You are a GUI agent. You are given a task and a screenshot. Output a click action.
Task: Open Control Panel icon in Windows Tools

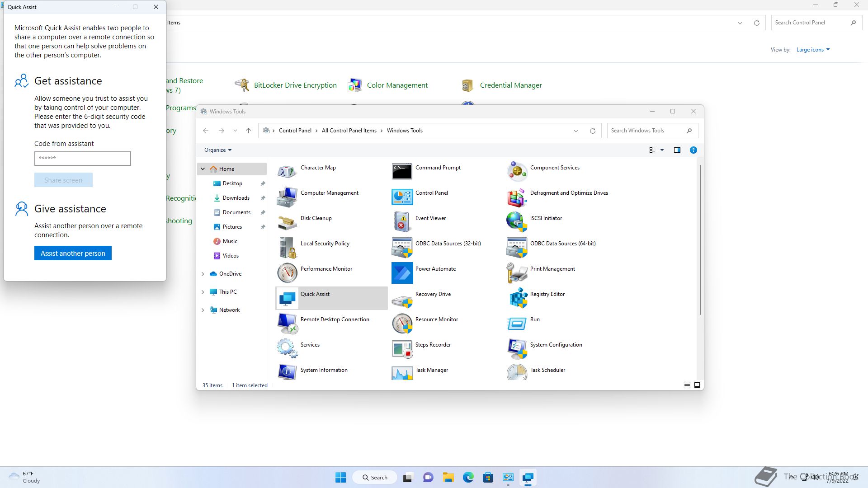[x=402, y=197]
